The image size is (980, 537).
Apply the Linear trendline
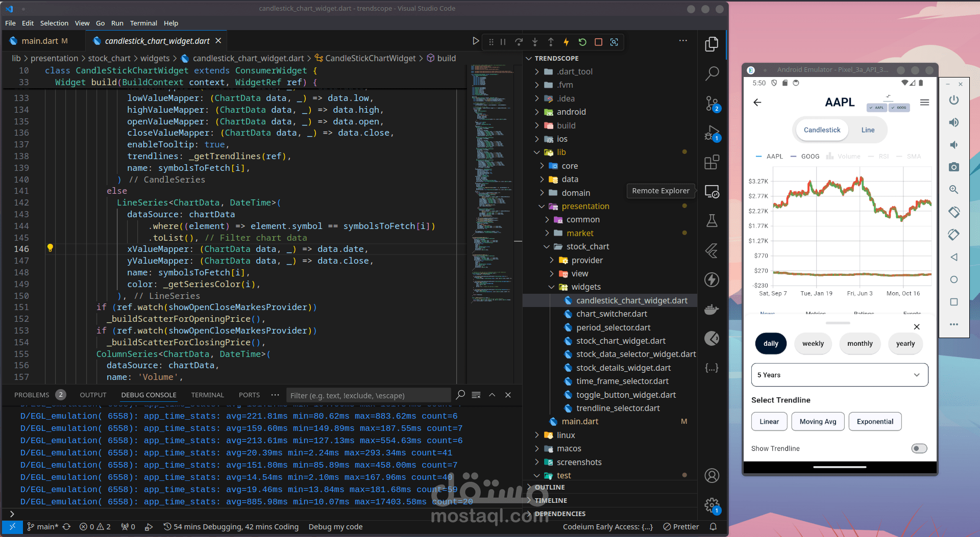(x=769, y=422)
